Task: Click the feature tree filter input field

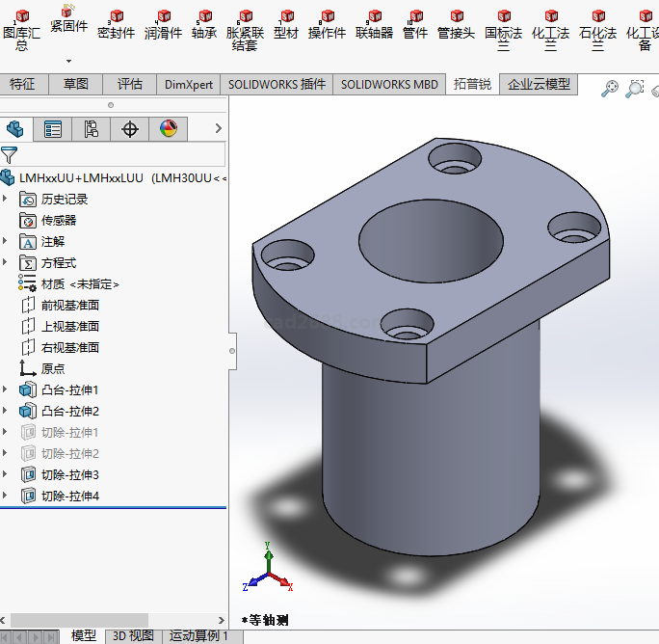Action: [121, 154]
